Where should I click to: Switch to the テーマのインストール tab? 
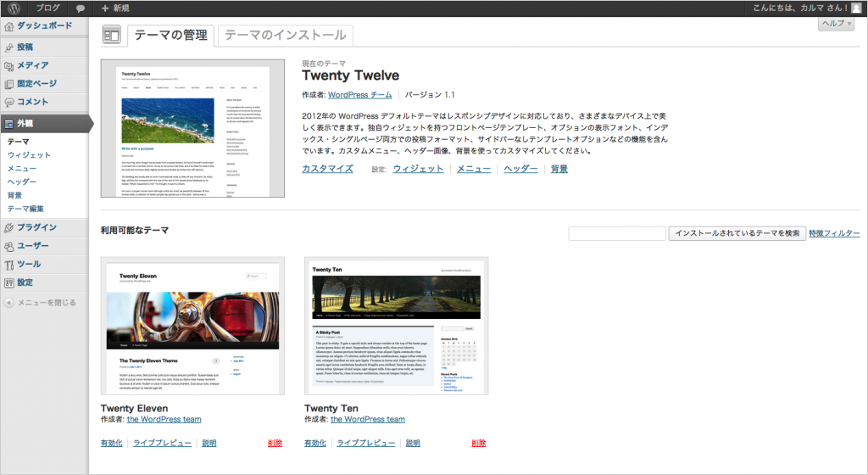(285, 36)
